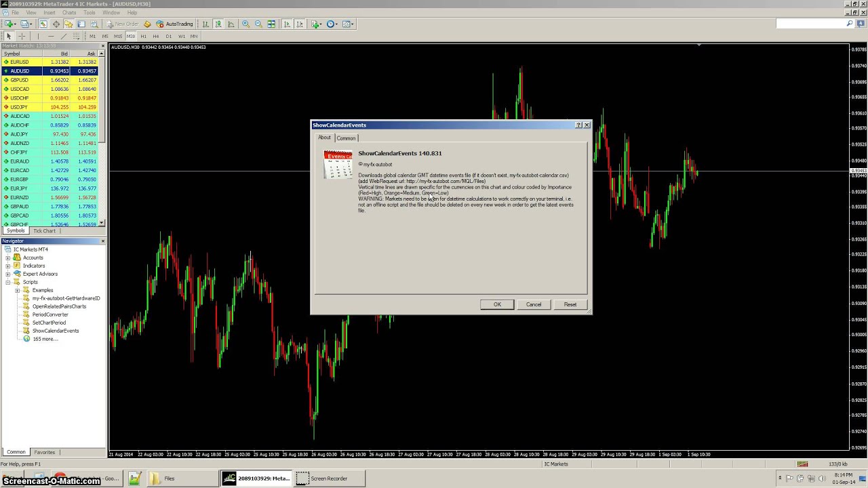Click the MetaEditor yellow-book icon
Image resolution: width=868 pixels, height=488 pixels.
(x=147, y=24)
